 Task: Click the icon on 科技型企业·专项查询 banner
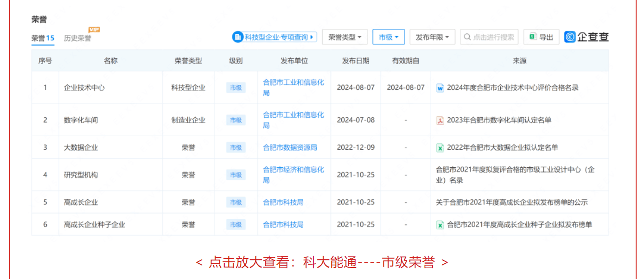[x=238, y=37]
